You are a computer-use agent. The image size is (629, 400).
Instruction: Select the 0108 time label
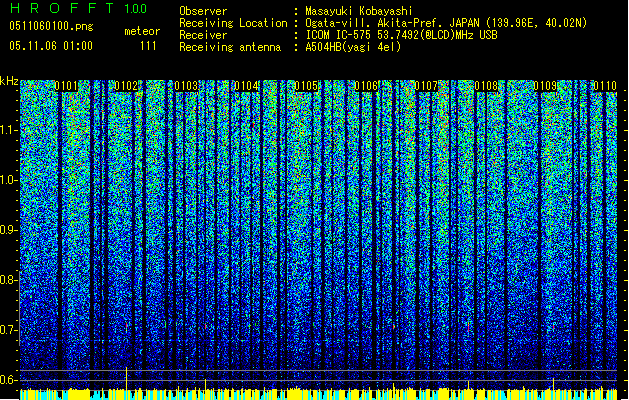487,87
